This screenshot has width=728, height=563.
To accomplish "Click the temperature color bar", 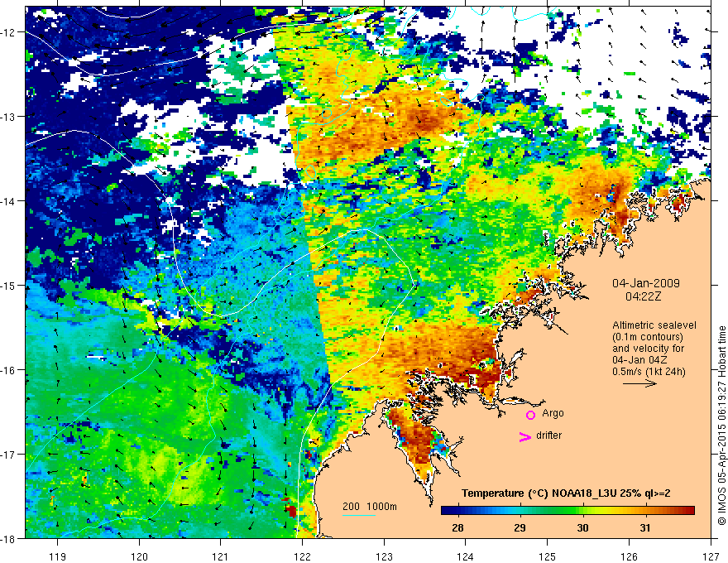I will point(568,510).
